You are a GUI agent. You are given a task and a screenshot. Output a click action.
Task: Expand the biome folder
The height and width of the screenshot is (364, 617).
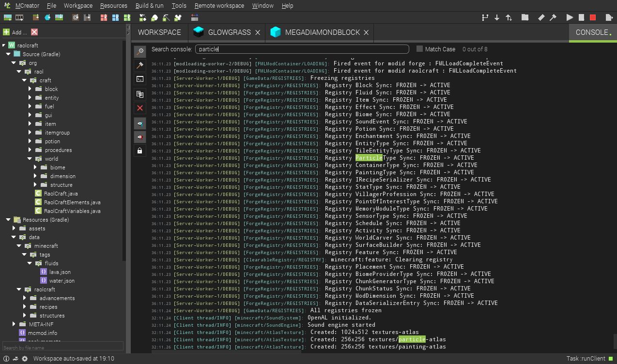(x=35, y=167)
